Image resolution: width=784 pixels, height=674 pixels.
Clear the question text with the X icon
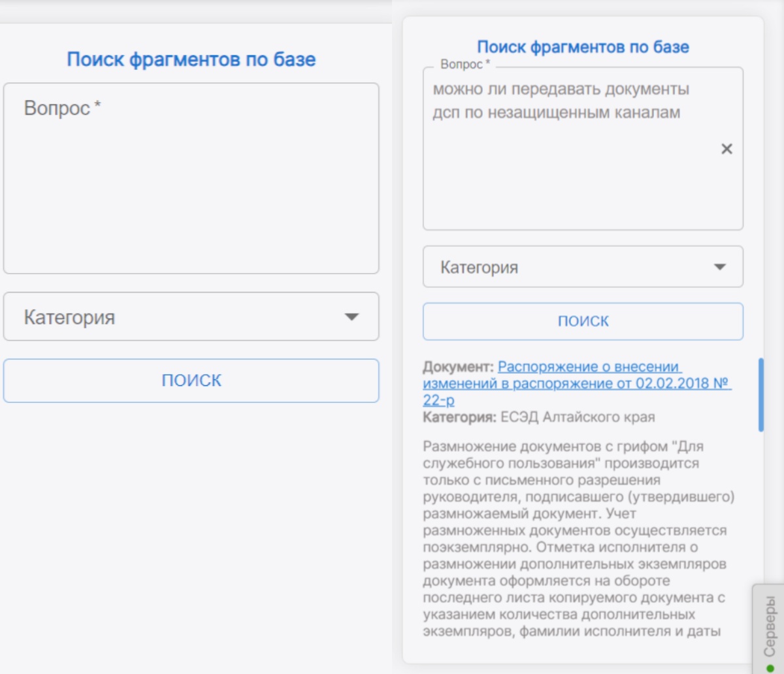(x=726, y=149)
